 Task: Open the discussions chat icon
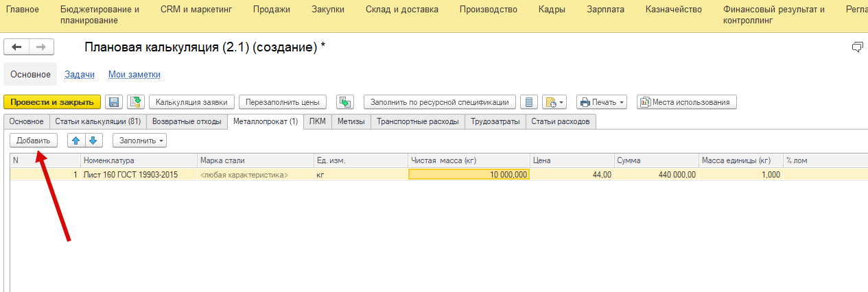point(856,47)
